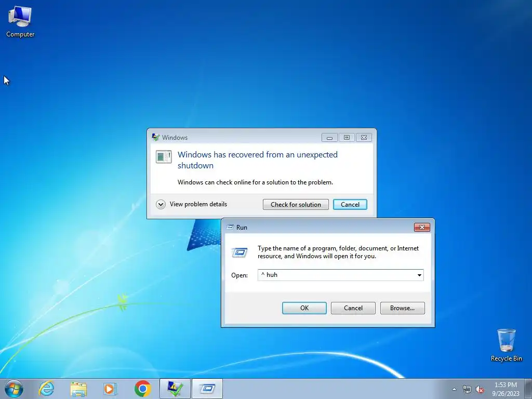Click Browse... in the Run dialog
This screenshot has width=532, height=399.
point(403,308)
